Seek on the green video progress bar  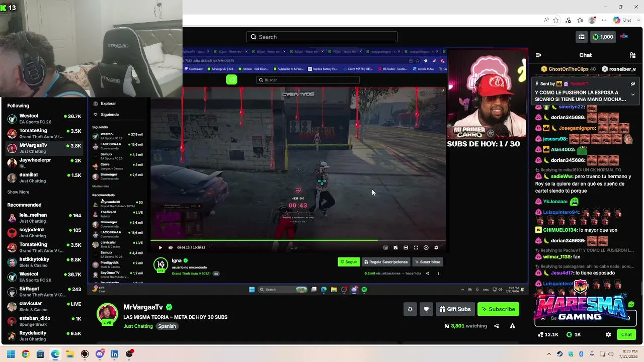click(298, 240)
